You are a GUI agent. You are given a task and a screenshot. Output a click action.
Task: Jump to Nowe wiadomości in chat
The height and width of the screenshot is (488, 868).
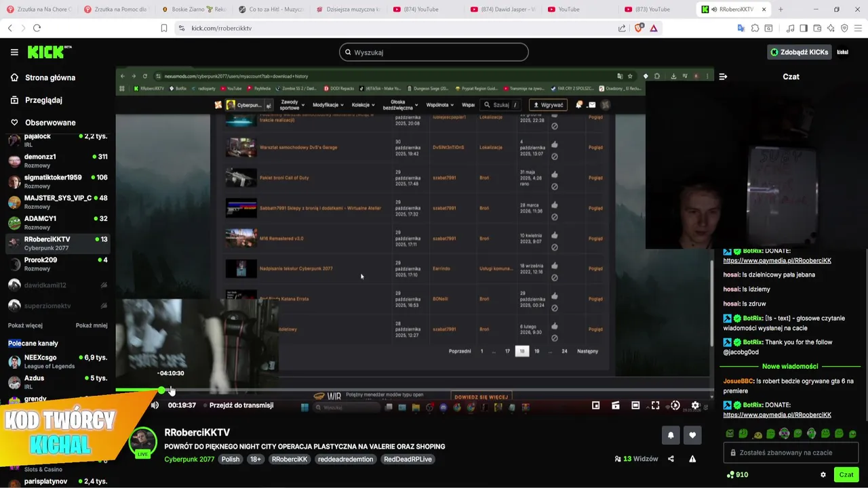pos(790,366)
